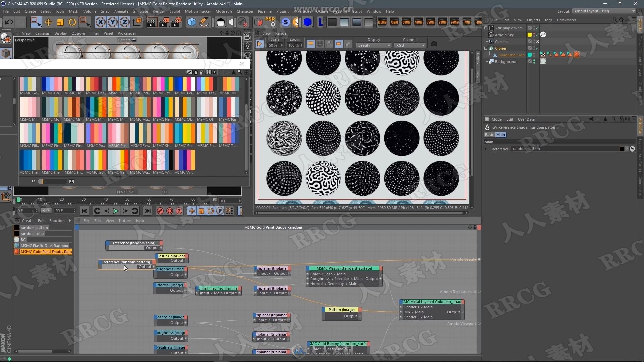Activate the Scale tool
This screenshot has width=644, height=362.
pyautogui.click(x=60, y=22)
